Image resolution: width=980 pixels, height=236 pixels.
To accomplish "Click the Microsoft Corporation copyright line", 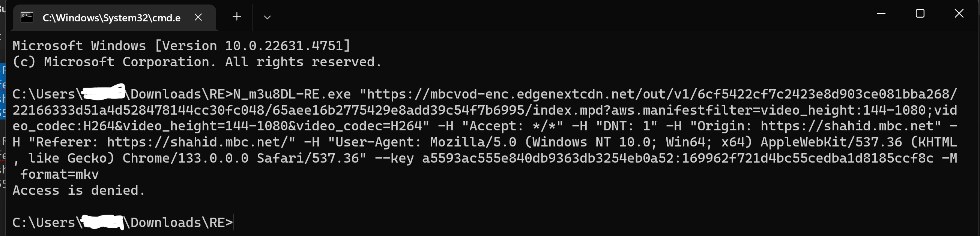I will click(x=197, y=62).
